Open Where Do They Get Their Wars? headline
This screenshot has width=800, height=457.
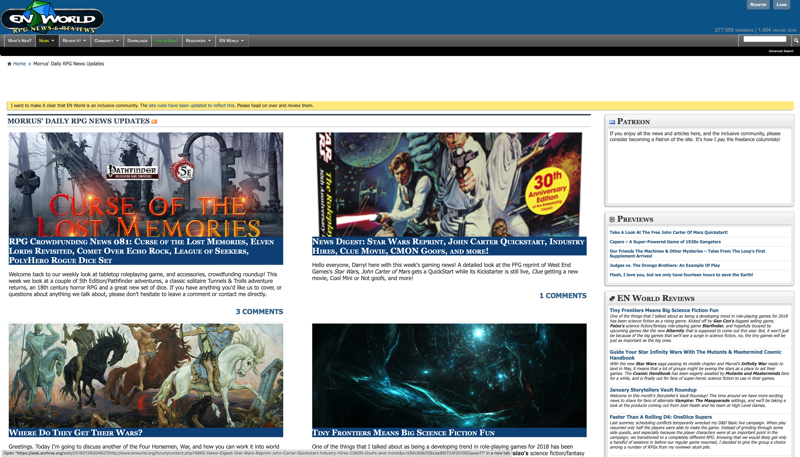coord(76,433)
